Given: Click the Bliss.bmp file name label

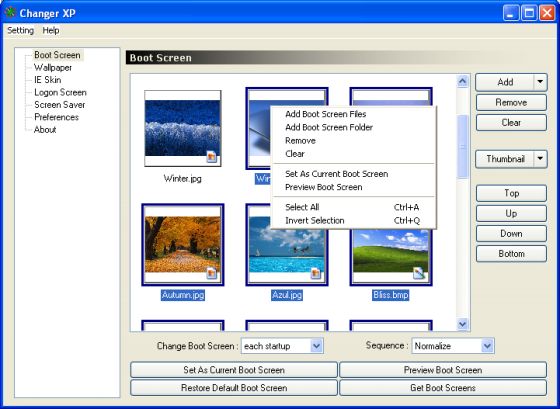Looking at the screenshot, I should [391, 295].
